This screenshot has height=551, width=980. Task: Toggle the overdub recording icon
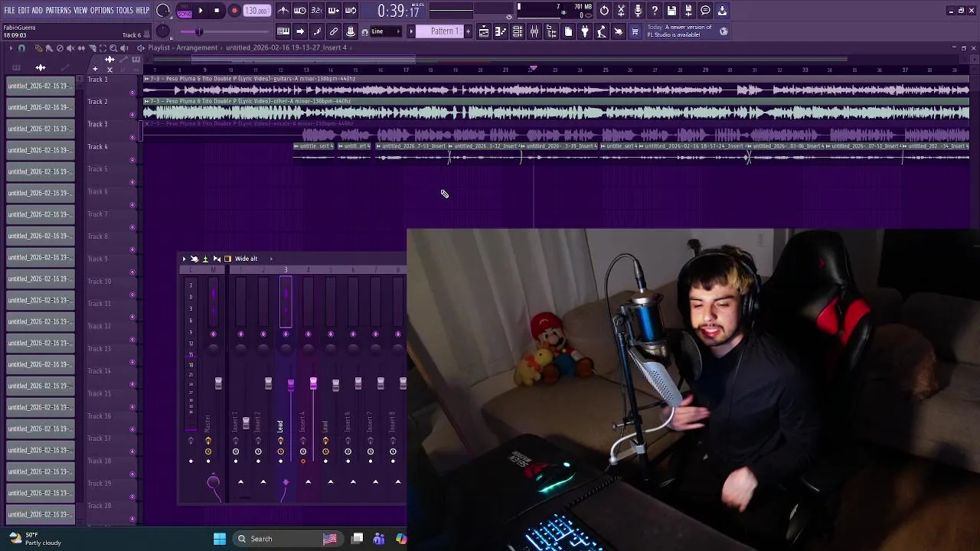click(334, 11)
